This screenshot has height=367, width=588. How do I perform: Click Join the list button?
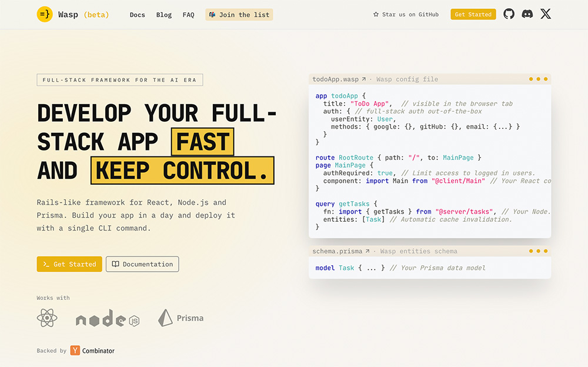(239, 15)
